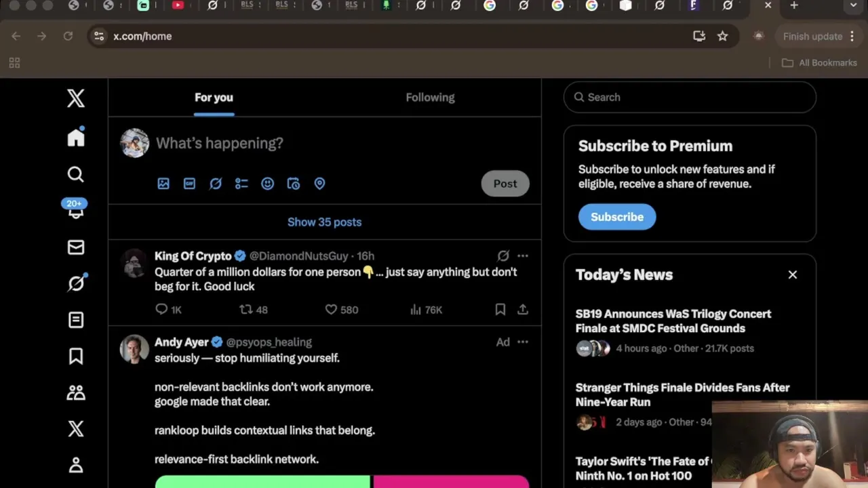
Task: Dismiss Today's News panel
Action: click(793, 274)
